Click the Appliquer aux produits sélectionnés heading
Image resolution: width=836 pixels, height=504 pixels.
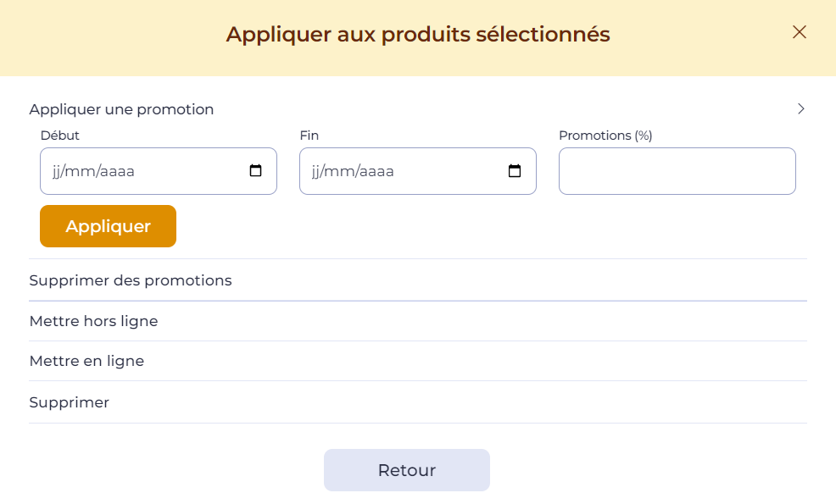point(418,35)
